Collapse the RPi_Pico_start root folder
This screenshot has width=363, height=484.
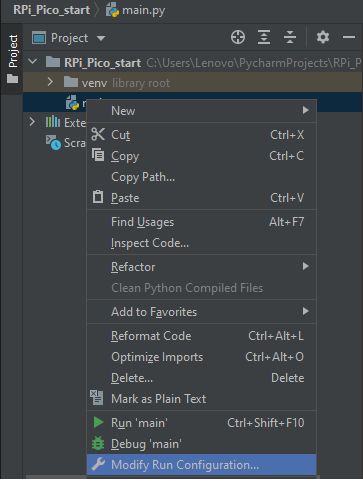[x=33, y=62]
